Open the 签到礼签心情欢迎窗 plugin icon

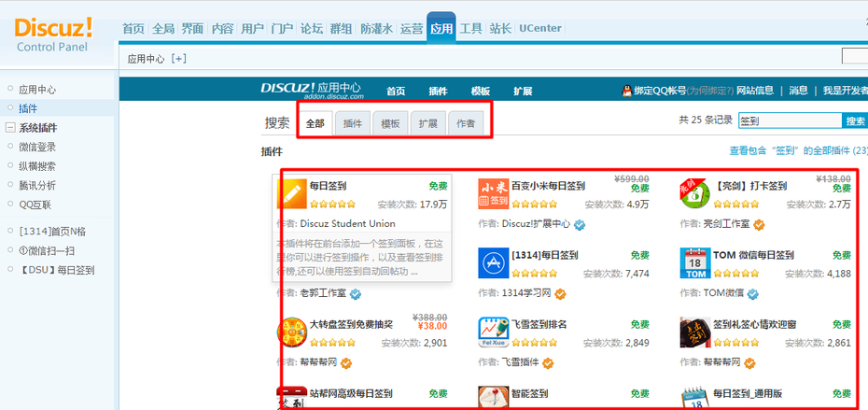[694, 332]
